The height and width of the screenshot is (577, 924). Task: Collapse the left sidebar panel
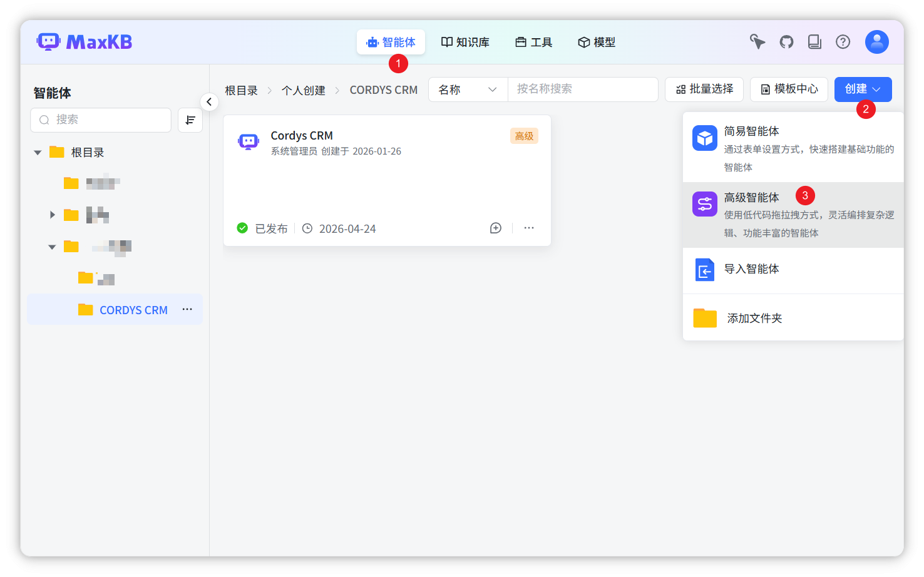209,102
